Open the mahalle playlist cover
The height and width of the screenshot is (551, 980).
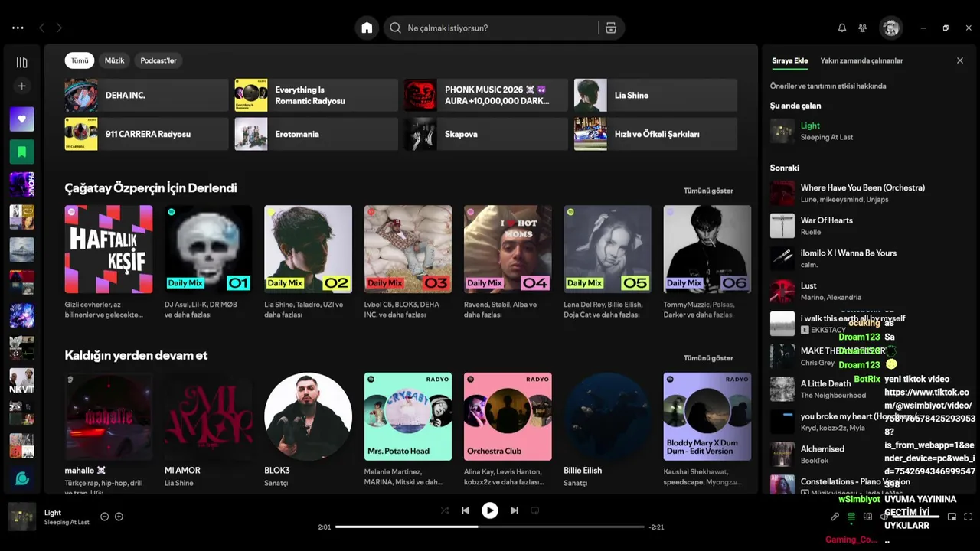pos(109,416)
